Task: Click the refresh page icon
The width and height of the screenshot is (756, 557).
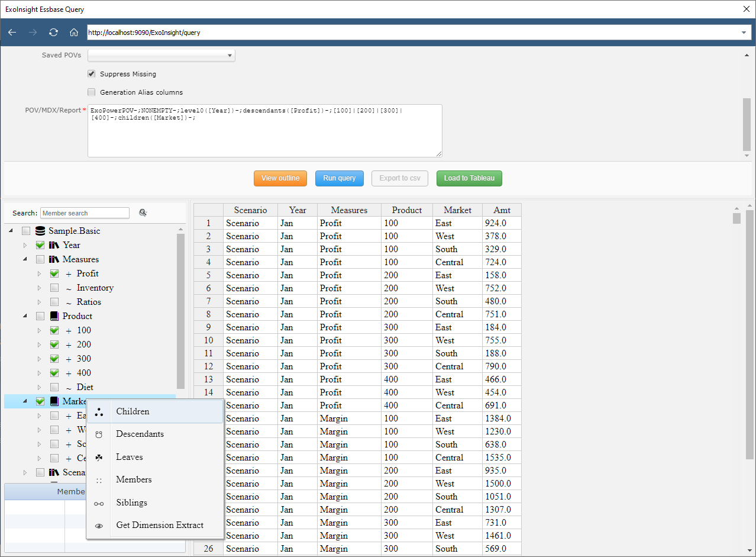Action: tap(53, 33)
